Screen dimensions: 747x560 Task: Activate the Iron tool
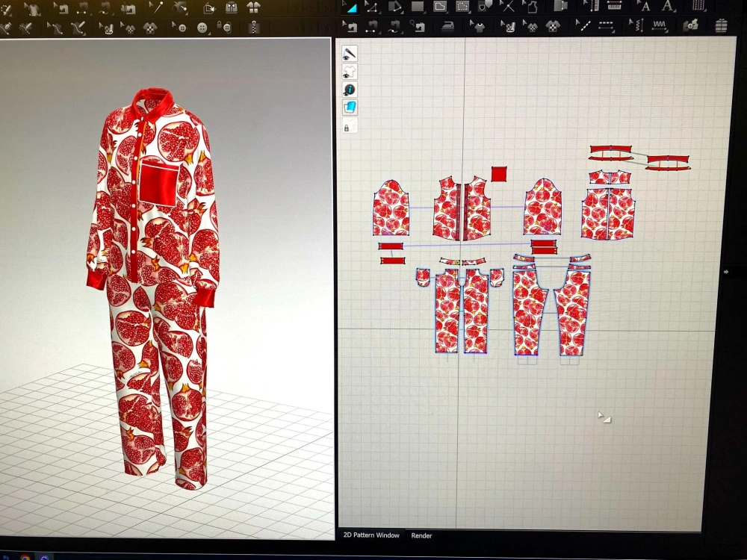(x=447, y=26)
